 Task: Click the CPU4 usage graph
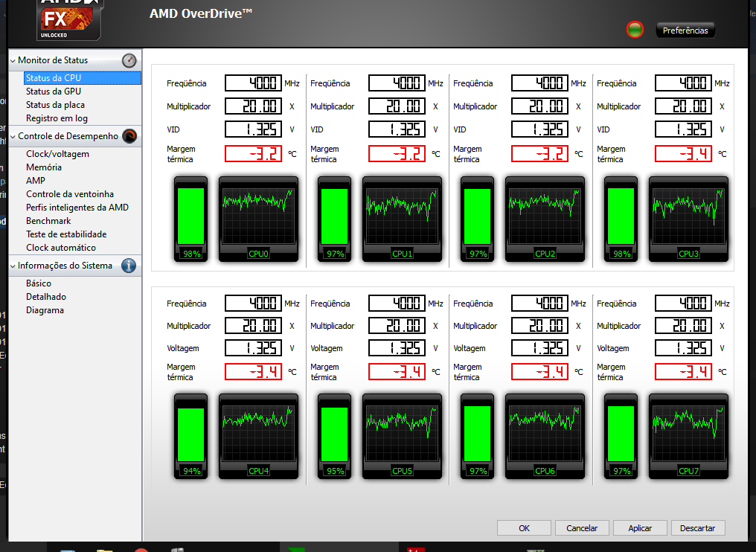[x=258, y=436]
